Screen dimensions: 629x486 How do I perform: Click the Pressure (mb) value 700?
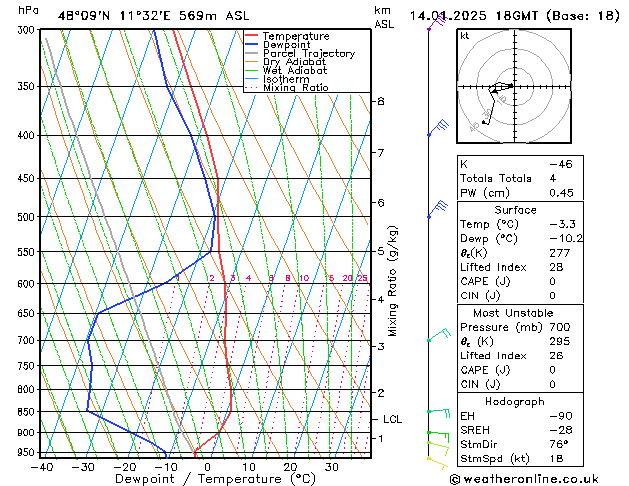click(560, 327)
